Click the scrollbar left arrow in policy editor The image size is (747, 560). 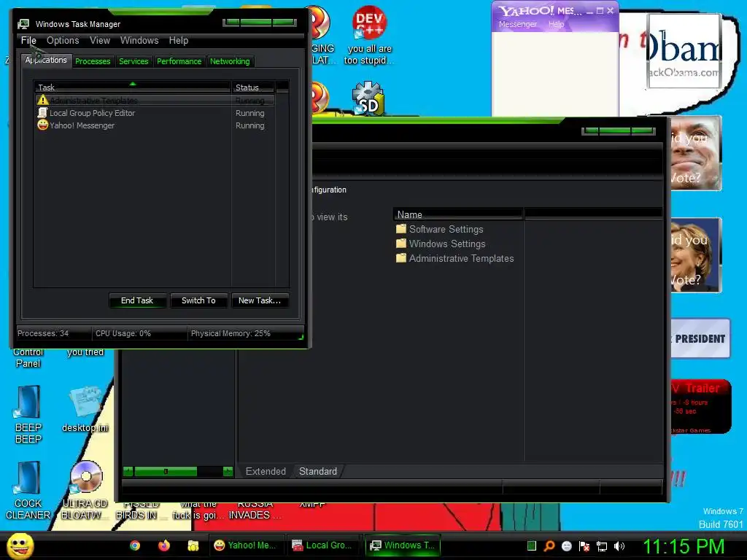coord(128,472)
